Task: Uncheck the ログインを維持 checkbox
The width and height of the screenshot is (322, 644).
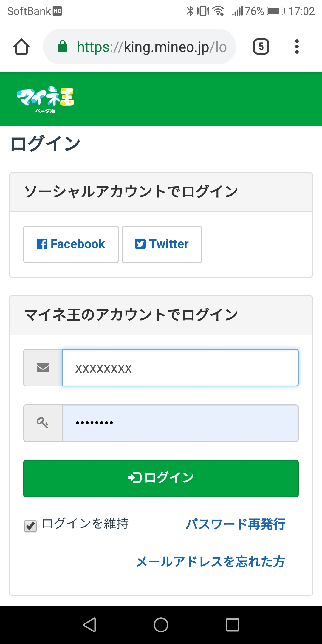Action: (x=30, y=526)
